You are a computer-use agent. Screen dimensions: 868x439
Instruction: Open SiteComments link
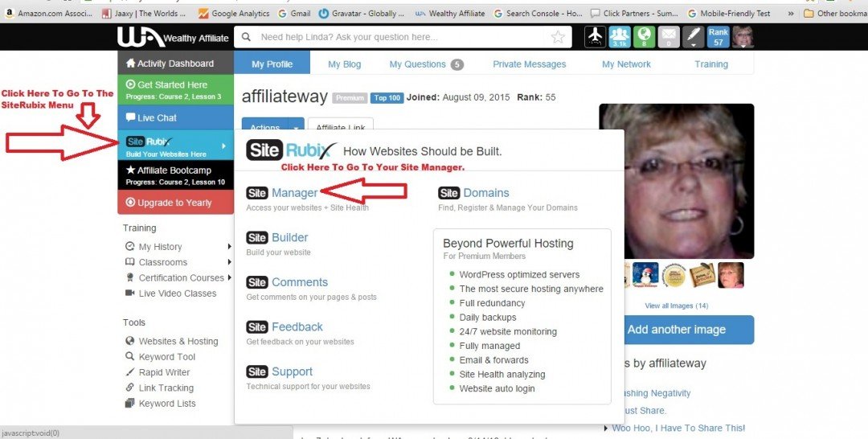(x=287, y=282)
